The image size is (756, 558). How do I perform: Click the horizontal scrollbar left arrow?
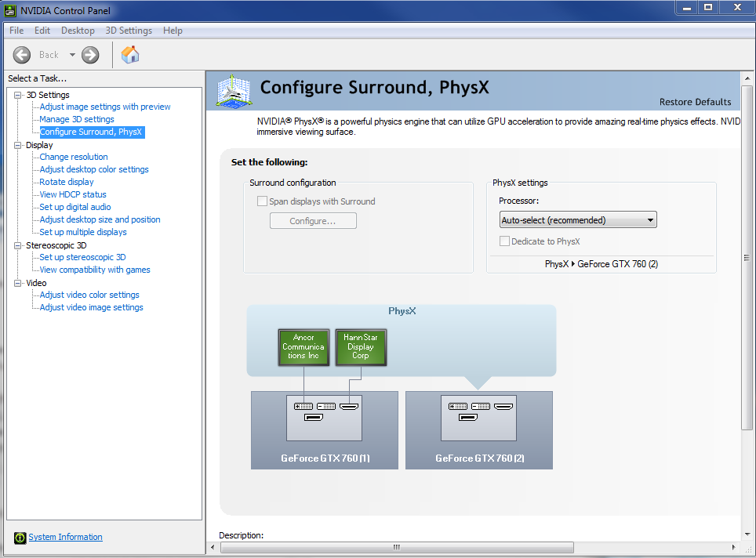[213, 547]
